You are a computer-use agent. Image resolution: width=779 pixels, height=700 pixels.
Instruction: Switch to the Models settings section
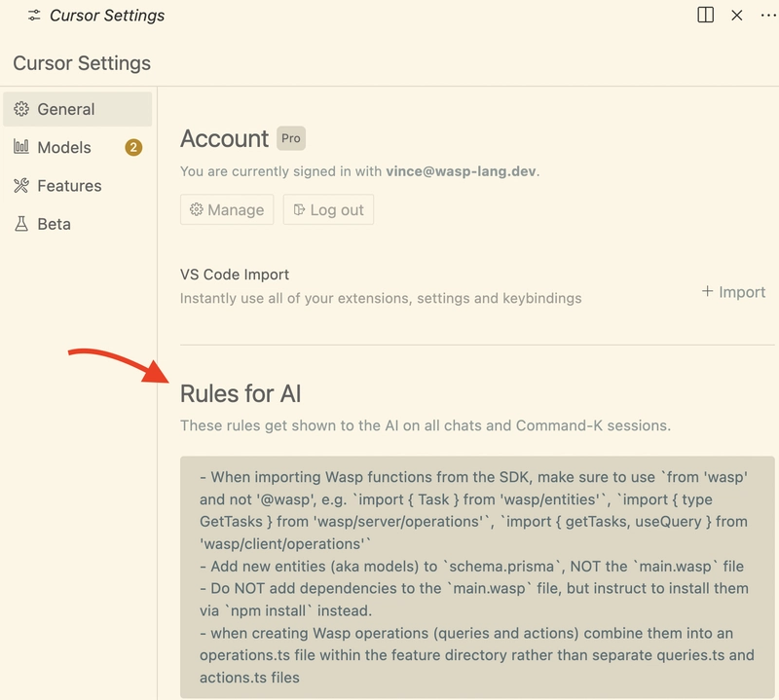78,147
